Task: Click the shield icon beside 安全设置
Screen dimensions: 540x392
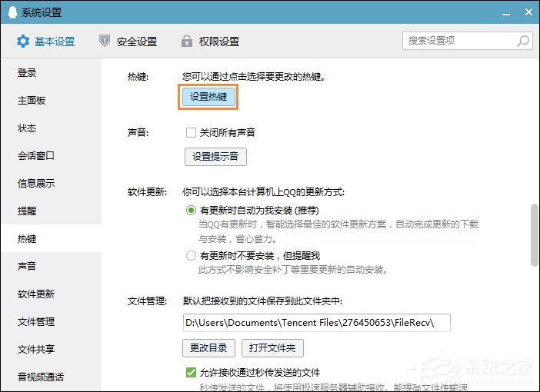Action: click(x=105, y=41)
